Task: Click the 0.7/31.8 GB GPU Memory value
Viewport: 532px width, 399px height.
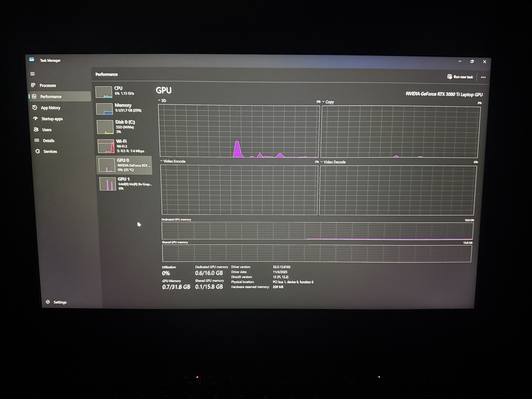Action: pos(176,287)
